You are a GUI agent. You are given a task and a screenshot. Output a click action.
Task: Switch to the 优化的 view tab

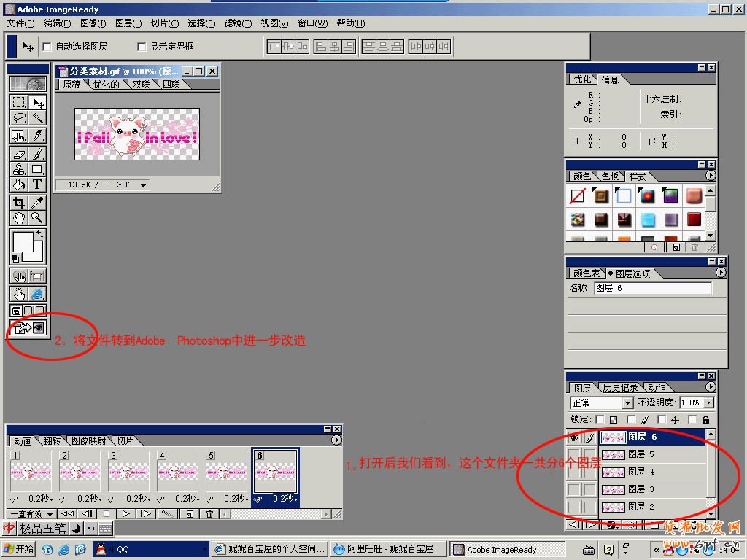click(x=106, y=85)
